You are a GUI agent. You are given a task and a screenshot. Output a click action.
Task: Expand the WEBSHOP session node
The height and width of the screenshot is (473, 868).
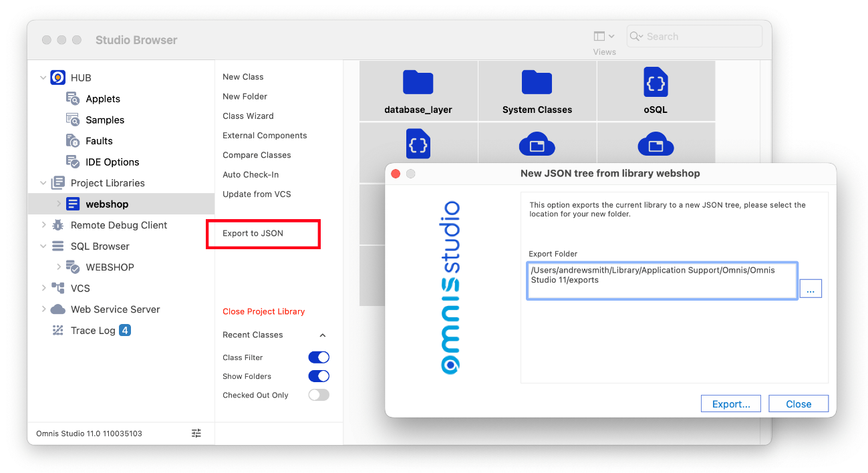point(59,267)
